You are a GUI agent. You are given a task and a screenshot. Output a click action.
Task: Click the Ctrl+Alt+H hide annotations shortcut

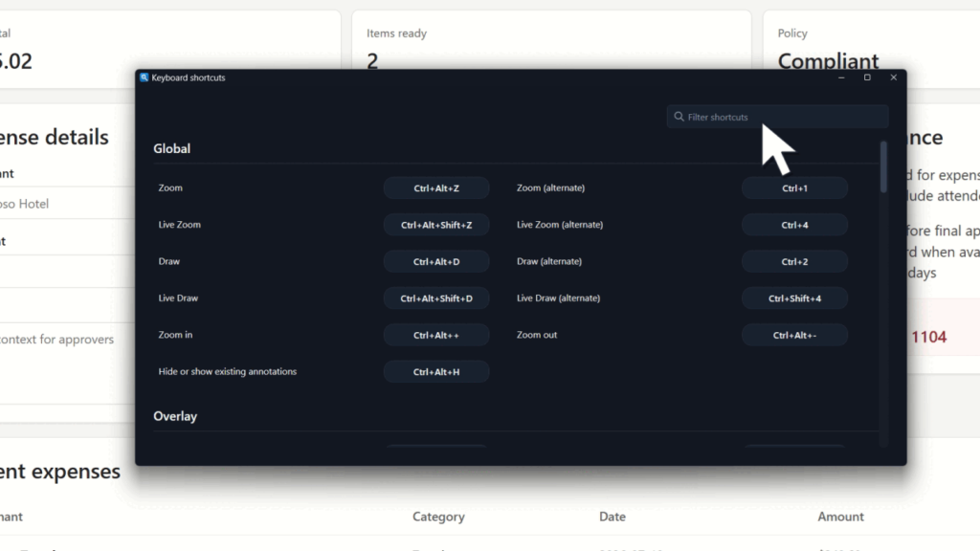(x=436, y=372)
